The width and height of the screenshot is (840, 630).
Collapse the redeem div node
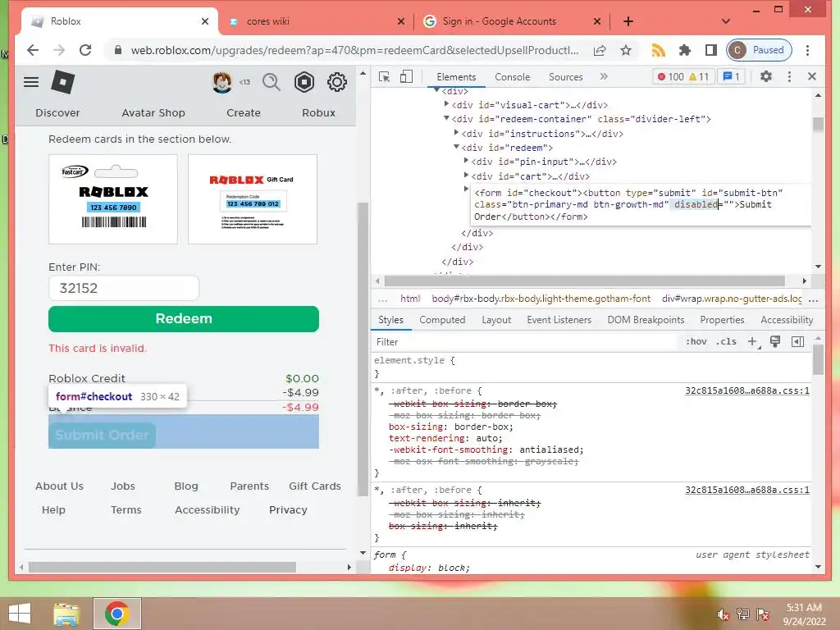456,147
